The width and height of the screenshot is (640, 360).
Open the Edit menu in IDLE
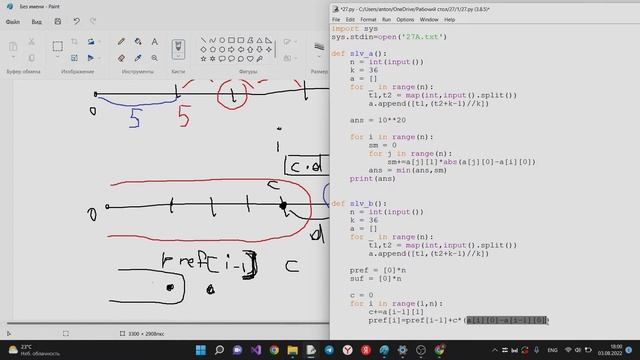pos(350,20)
